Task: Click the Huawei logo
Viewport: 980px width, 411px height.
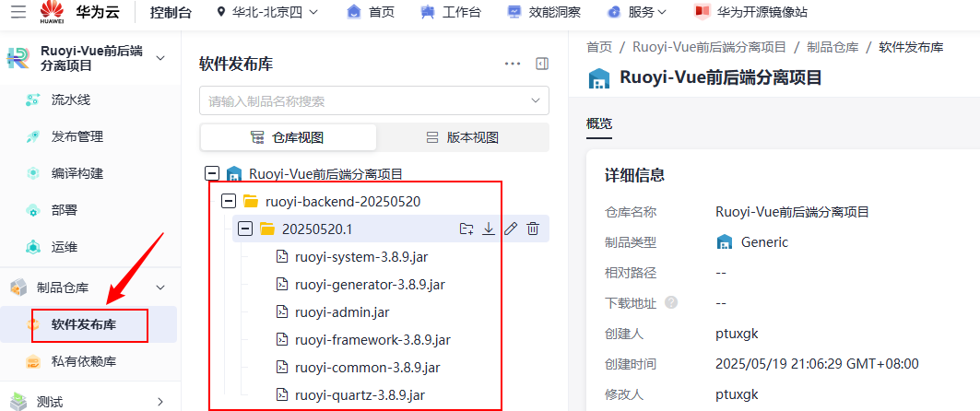Action: [x=53, y=11]
